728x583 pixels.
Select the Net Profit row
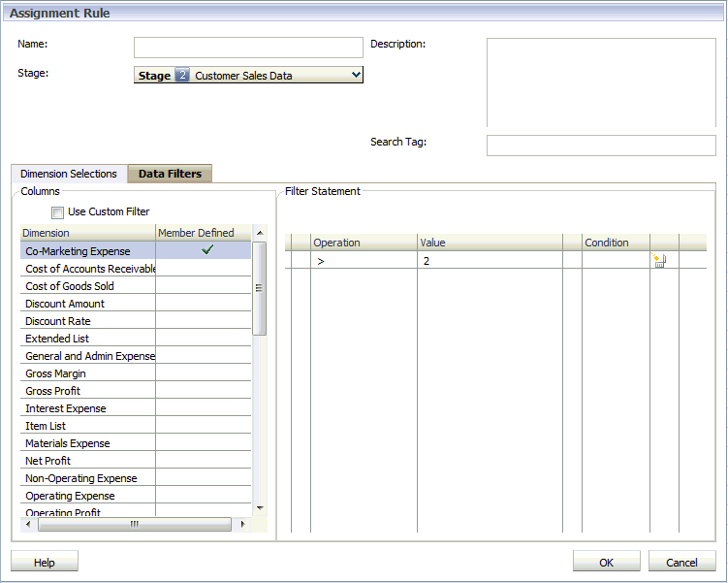136,461
